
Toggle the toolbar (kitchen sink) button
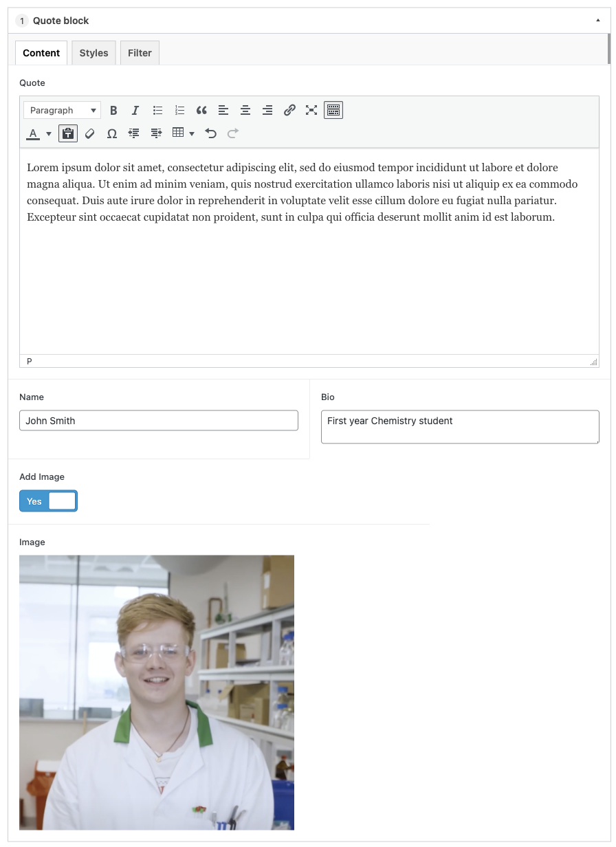coord(333,110)
